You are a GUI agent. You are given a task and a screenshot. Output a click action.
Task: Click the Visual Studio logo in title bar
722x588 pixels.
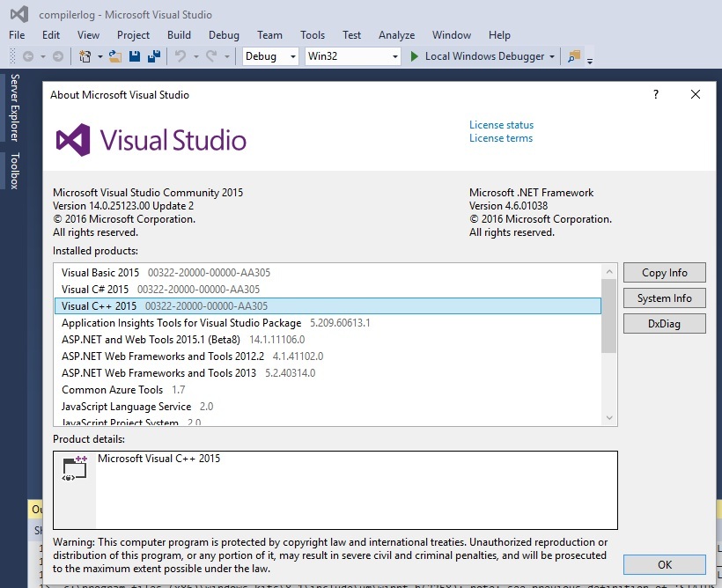[x=19, y=14]
